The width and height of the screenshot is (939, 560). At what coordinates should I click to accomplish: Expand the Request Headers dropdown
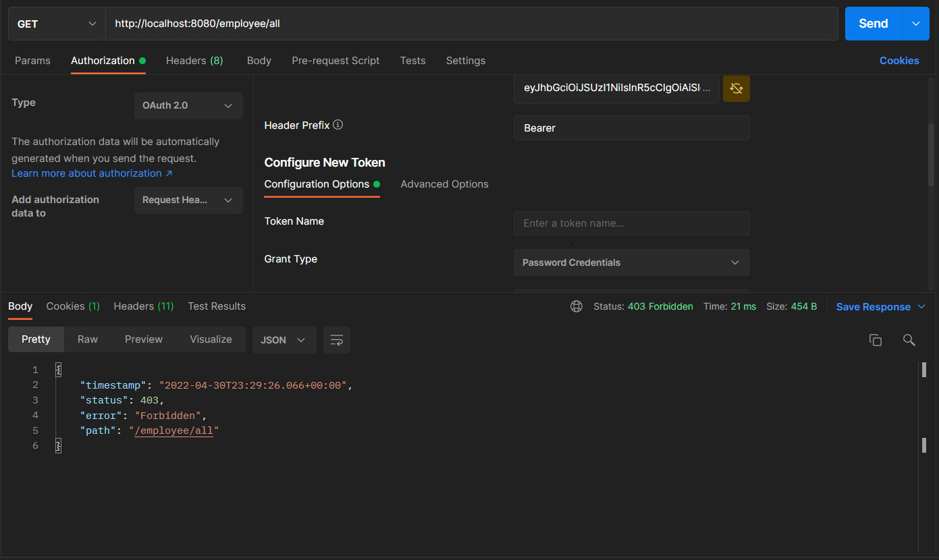point(188,200)
